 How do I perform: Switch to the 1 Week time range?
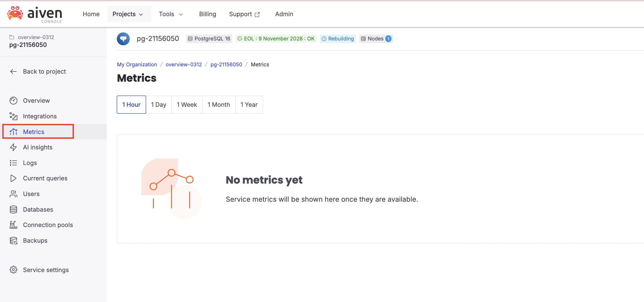[187, 105]
